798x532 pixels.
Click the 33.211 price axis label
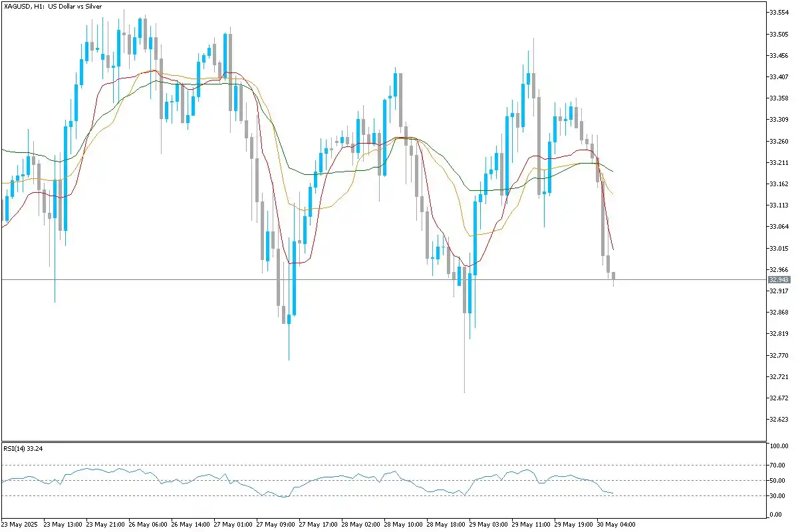[x=779, y=162]
